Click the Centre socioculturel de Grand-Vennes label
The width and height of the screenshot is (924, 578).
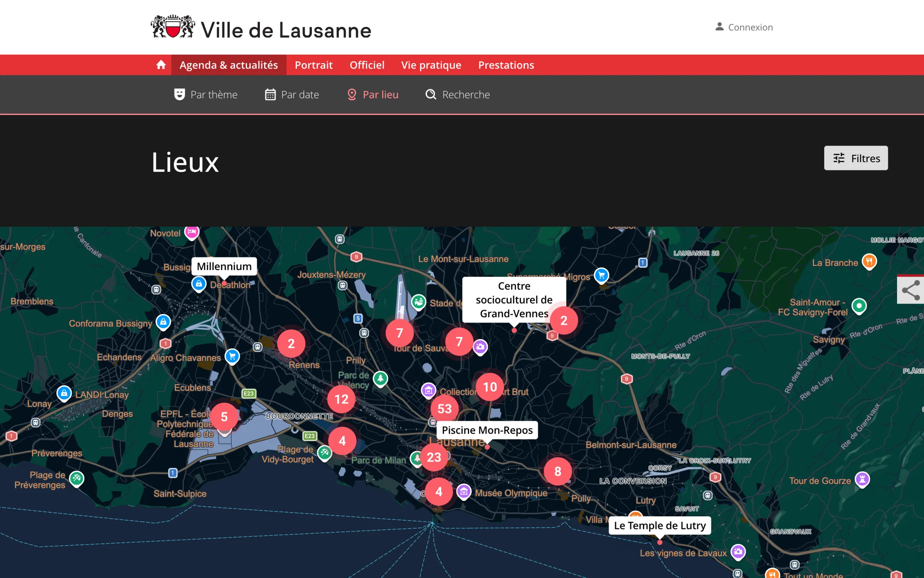[514, 300]
